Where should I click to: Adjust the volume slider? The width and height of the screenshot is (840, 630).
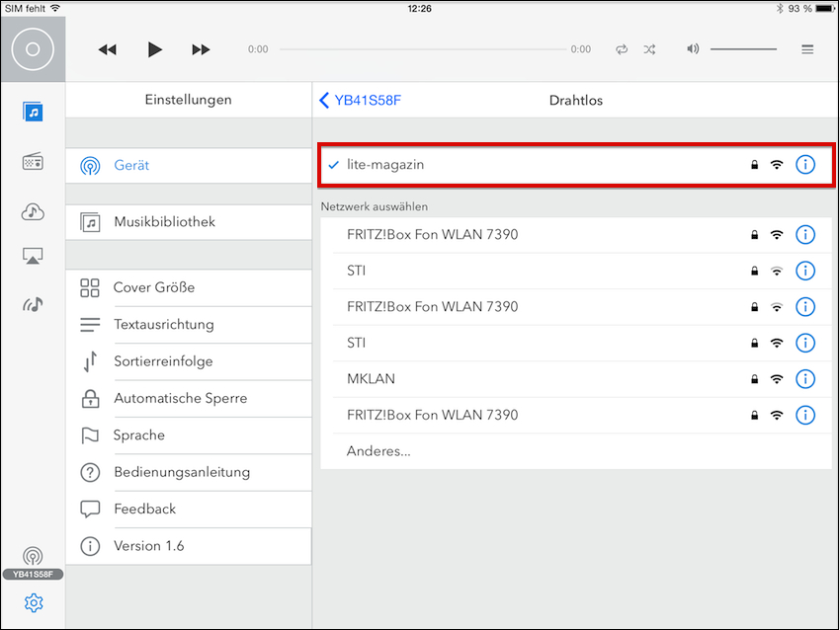(743, 49)
